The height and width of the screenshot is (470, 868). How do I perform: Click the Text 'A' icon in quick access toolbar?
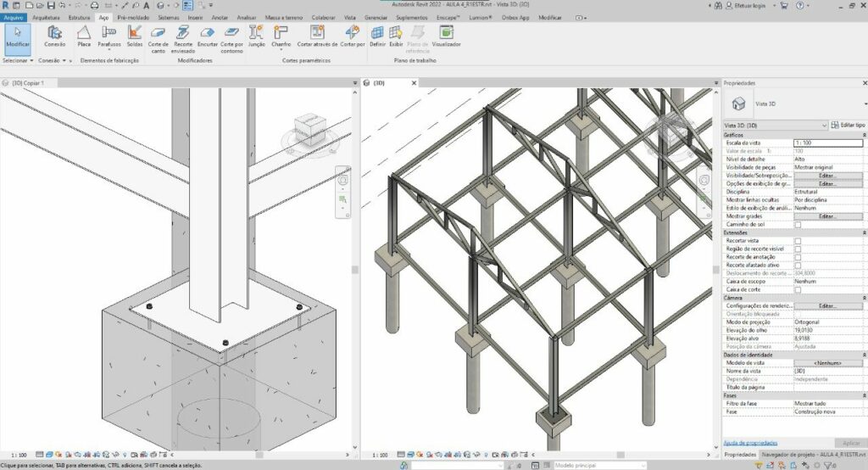[x=146, y=5]
